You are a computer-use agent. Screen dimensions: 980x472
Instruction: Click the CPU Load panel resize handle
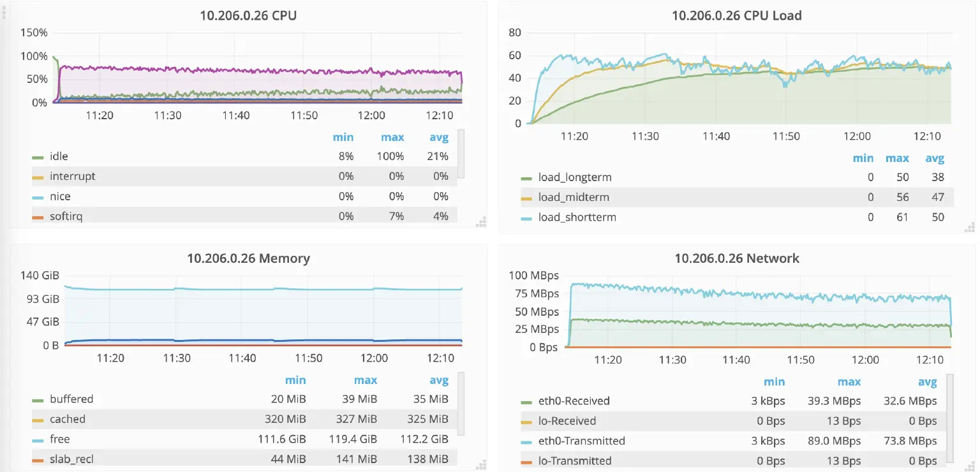(x=970, y=226)
